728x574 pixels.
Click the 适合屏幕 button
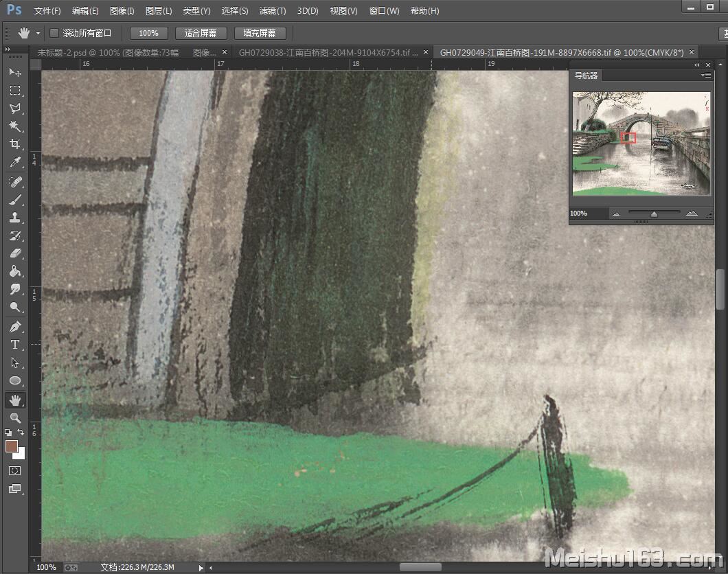pos(201,33)
